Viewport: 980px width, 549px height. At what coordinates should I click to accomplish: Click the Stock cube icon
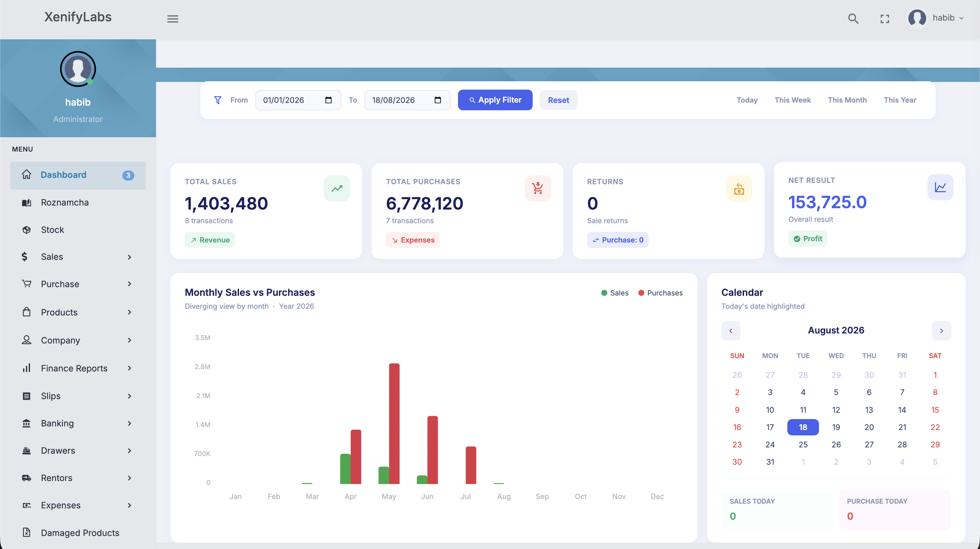click(26, 230)
